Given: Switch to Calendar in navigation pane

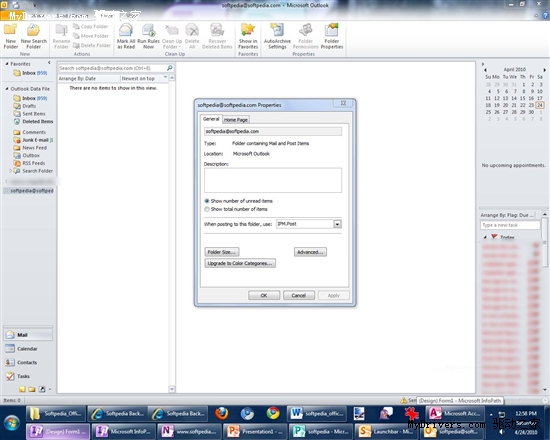Looking at the screenshot, I should coord(28,348).
